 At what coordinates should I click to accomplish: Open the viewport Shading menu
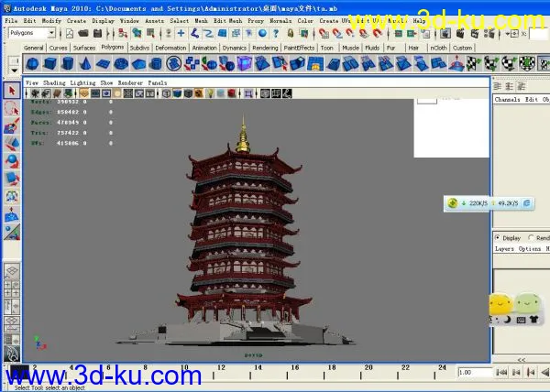click(54, 82)
